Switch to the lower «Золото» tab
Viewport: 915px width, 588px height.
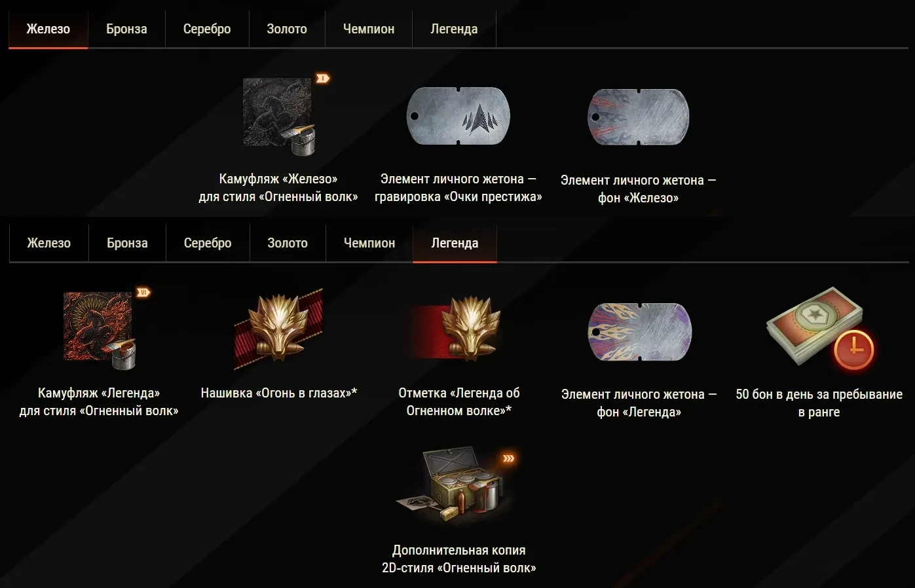coord(288,243)
